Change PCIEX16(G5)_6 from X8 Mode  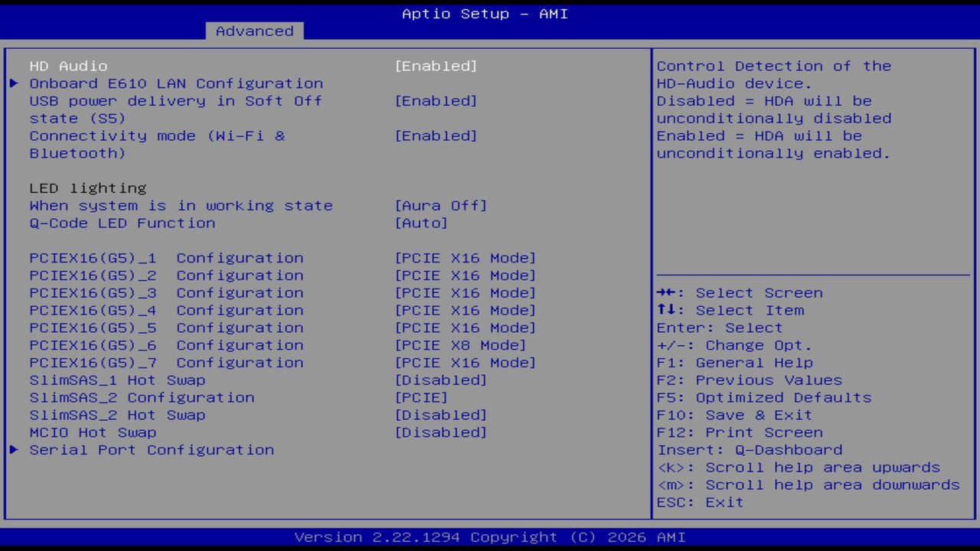[459, 345]
